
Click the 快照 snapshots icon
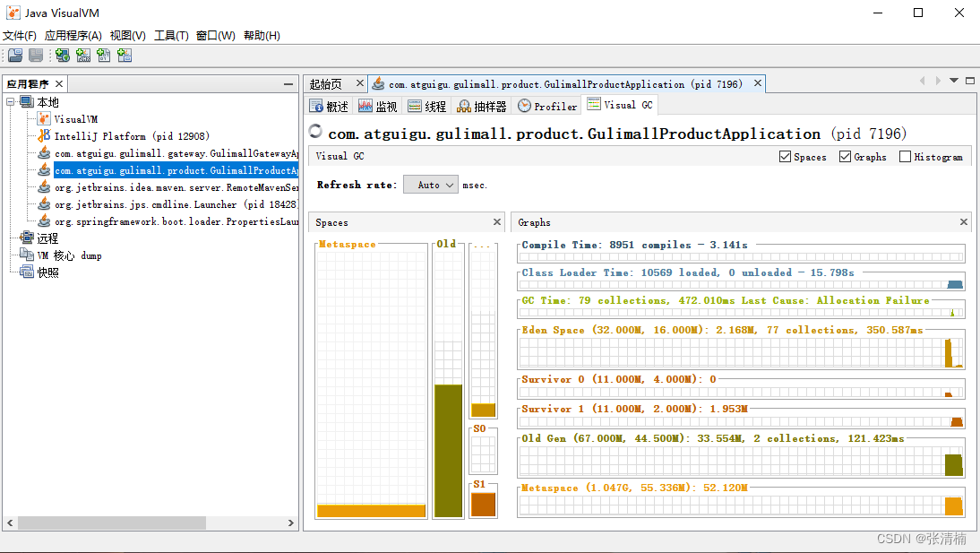[27, 272]
